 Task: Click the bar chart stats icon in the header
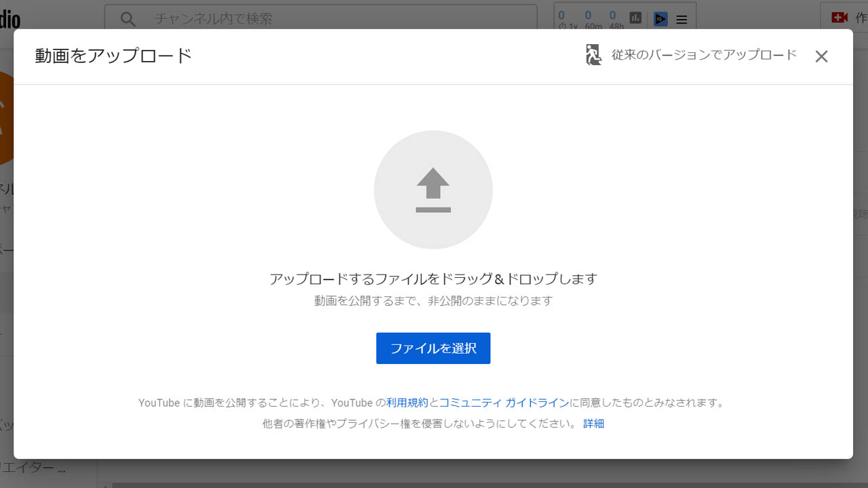coord(635,18)
